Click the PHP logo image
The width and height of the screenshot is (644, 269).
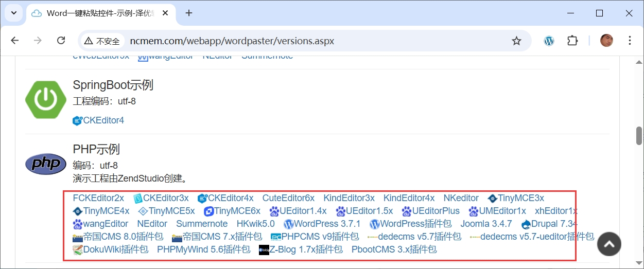(46, 164)
